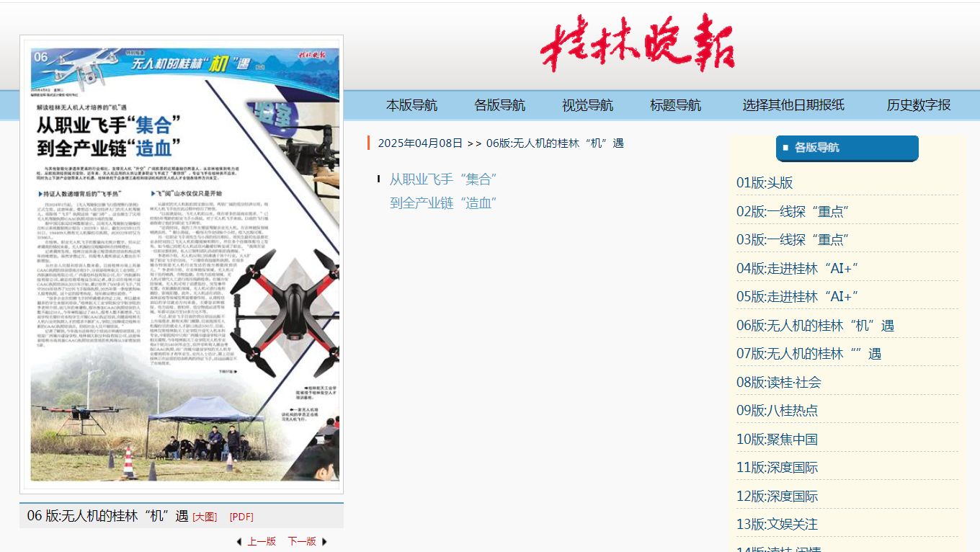Choose 选择其他日期报纸 to pick another date
Image resolution: width=980 pixels, height=552 pixels.
pyautogui.click(x=793, y=105)
